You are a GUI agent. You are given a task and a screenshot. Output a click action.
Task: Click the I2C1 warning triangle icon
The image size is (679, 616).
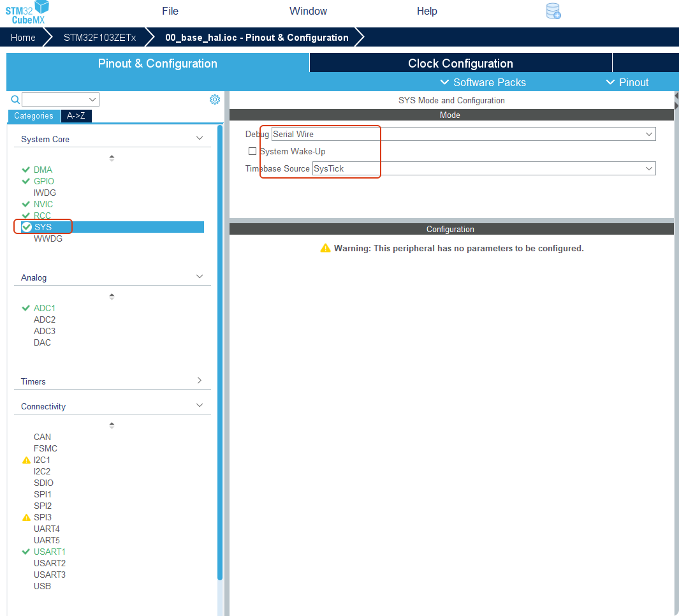[26, 460]
